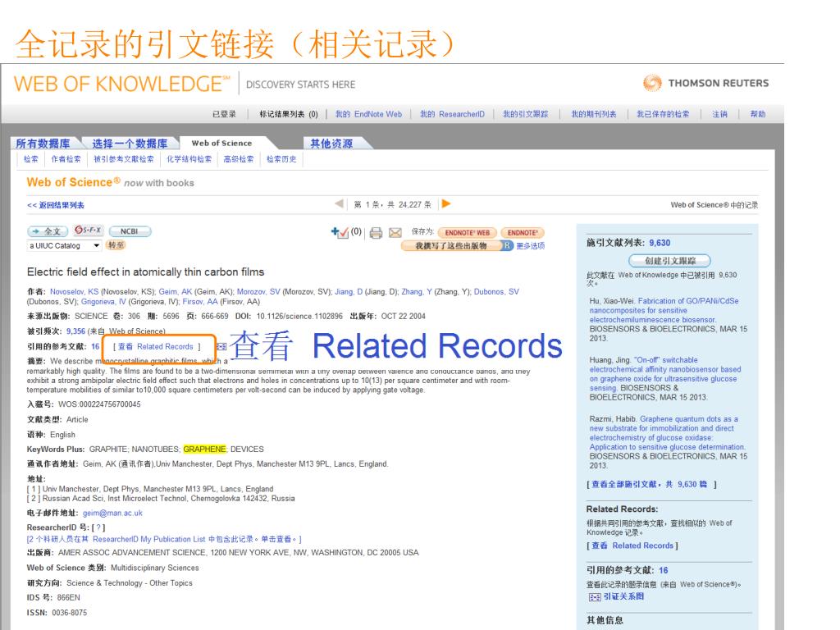
Task: Email this record envelope icon
Action: point(395,232)
